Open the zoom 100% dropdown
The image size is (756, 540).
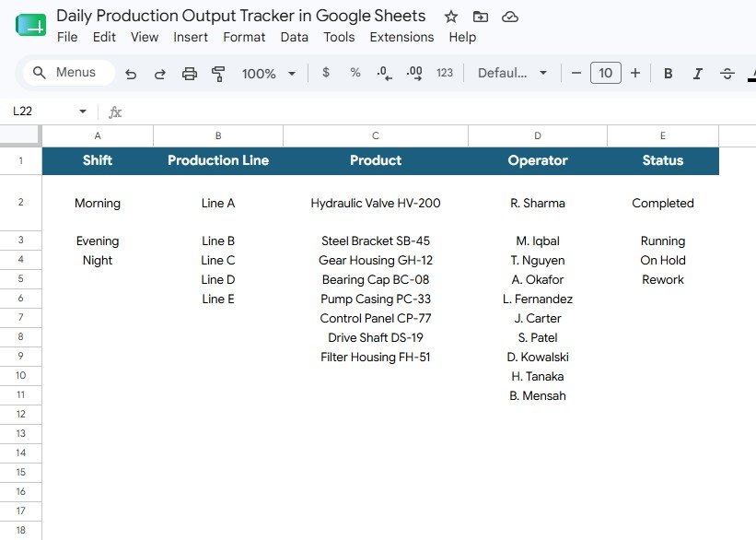click(x=269, y=74)
